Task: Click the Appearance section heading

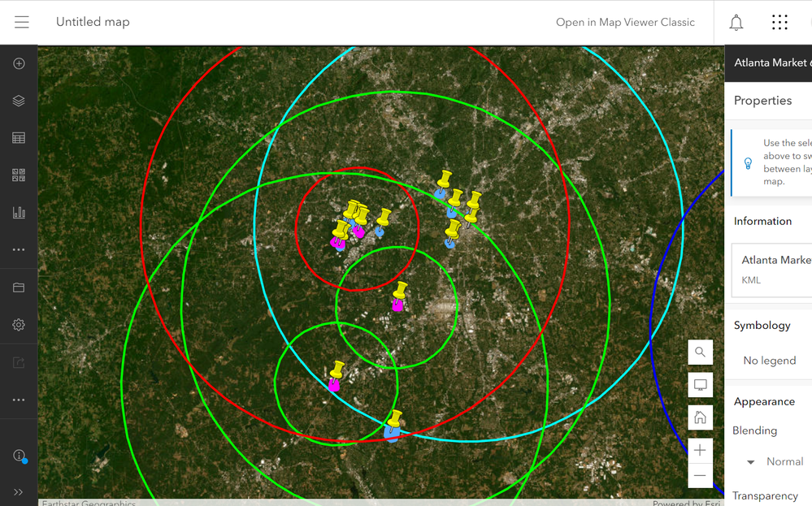Action: click(x=764, y=401)
